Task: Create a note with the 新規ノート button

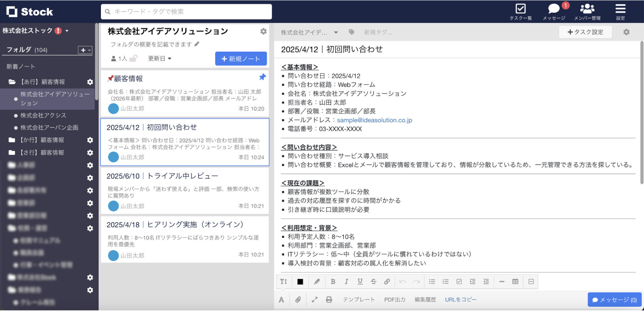Action: click(241, 58)
